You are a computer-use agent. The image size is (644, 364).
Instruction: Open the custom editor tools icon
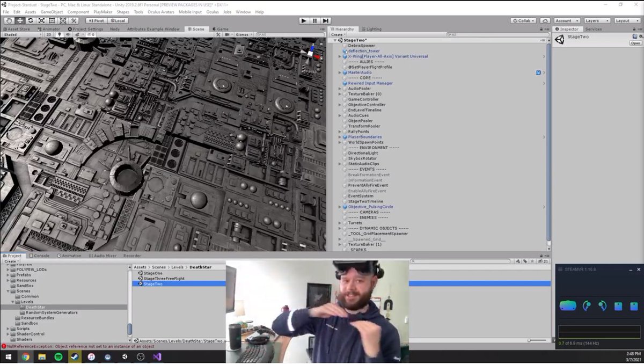point(74,20)
